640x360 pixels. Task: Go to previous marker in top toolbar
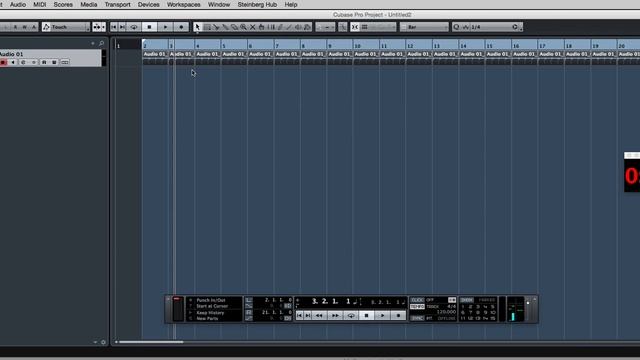point(114,27)
